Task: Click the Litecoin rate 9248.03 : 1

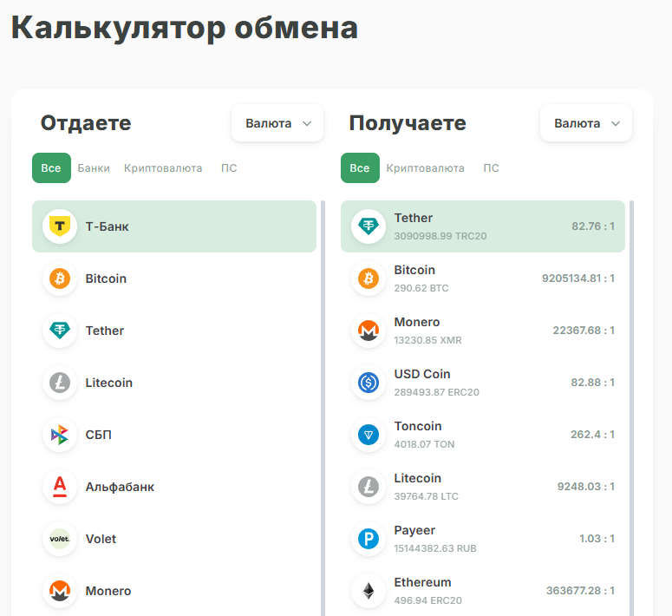Action: pos(586,487)
